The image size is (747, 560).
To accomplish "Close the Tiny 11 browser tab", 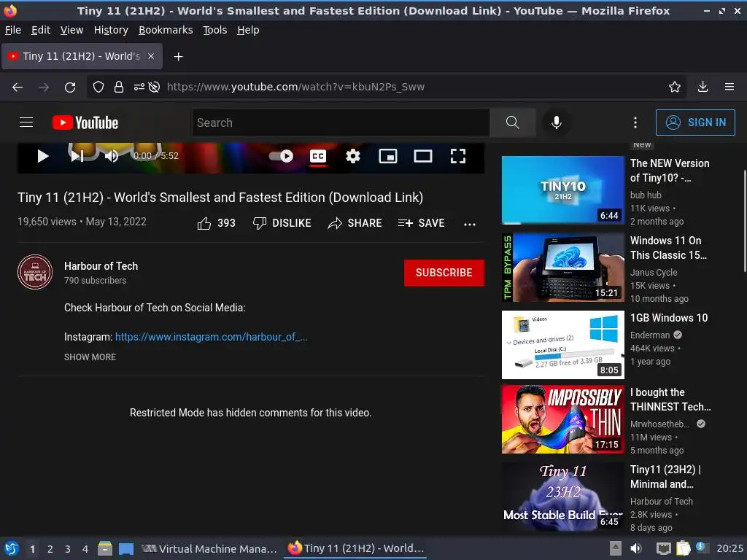I will coord(151,56).
